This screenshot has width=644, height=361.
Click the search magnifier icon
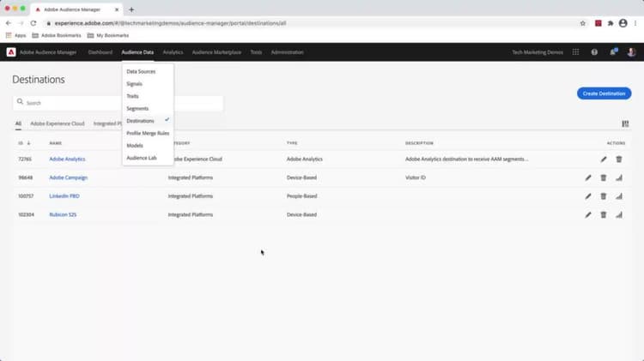20,102
